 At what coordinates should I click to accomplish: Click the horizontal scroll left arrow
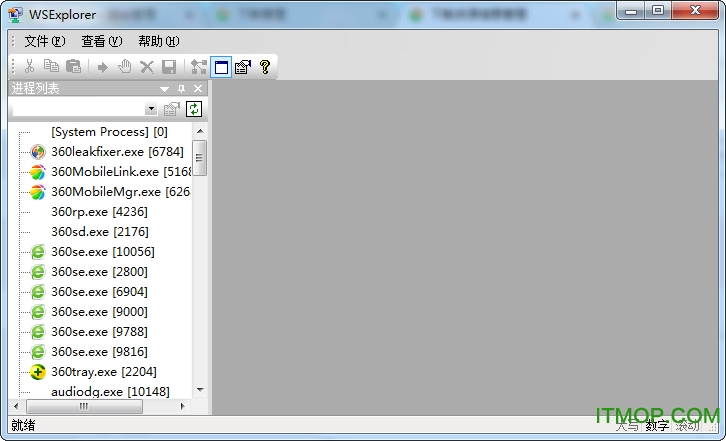click(16, 407)
